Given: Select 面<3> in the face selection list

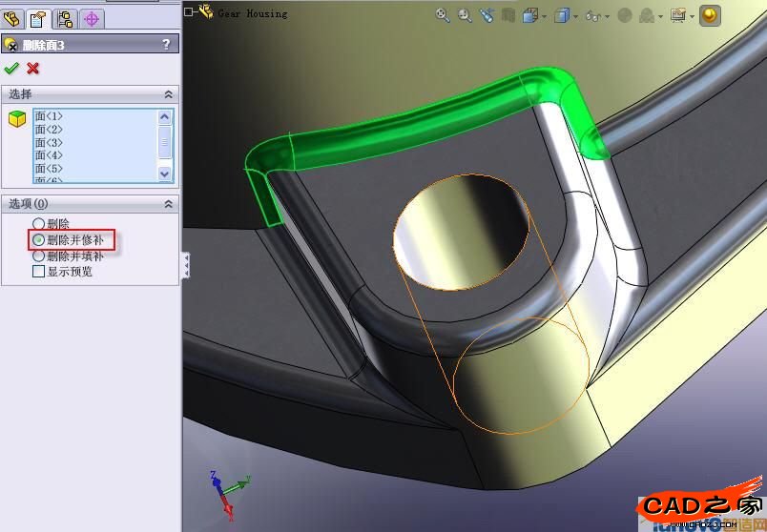Looking at the screenshot, I should 49,142.
